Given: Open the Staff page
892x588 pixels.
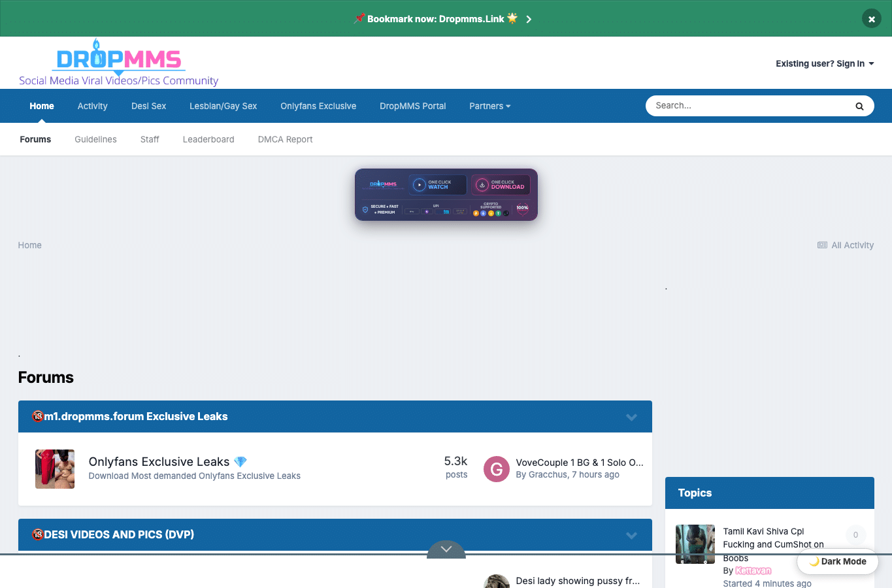Looking at the screenshot, I should point(150,139).
